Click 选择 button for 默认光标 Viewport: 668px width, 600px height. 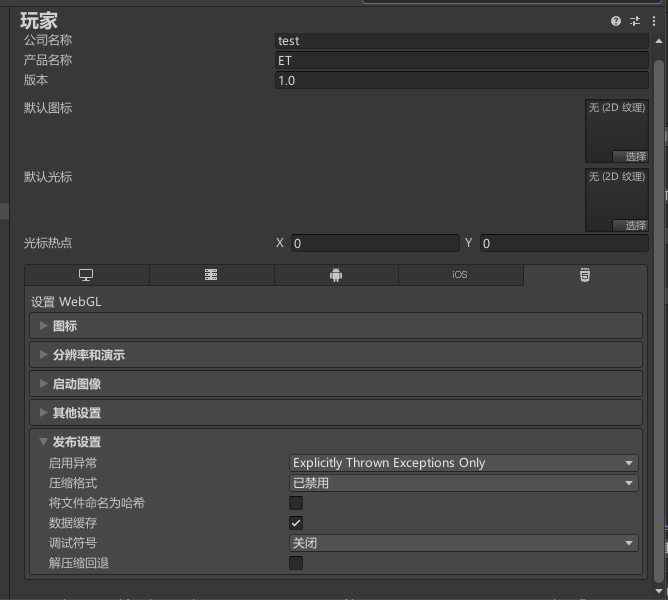pyautogui.click(x=630, y=225)
